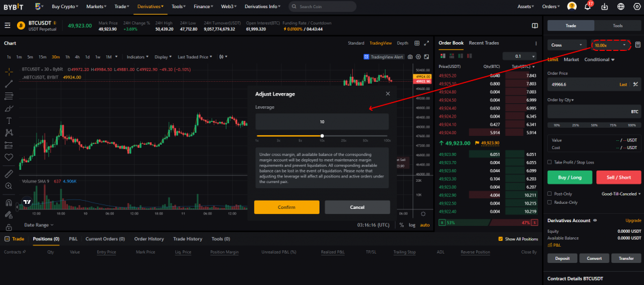Open the Buy Crypto menu
This screenshot has width=644, height=285.
point(65,6)
